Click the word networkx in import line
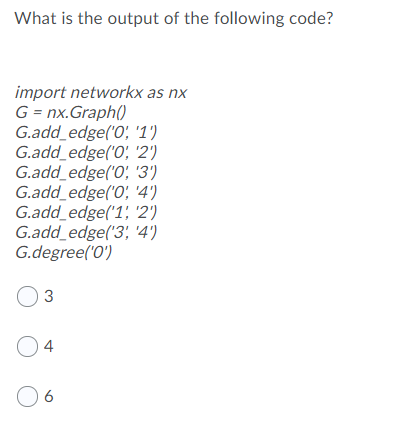406x429 pixels. click(x=107, y=93)
